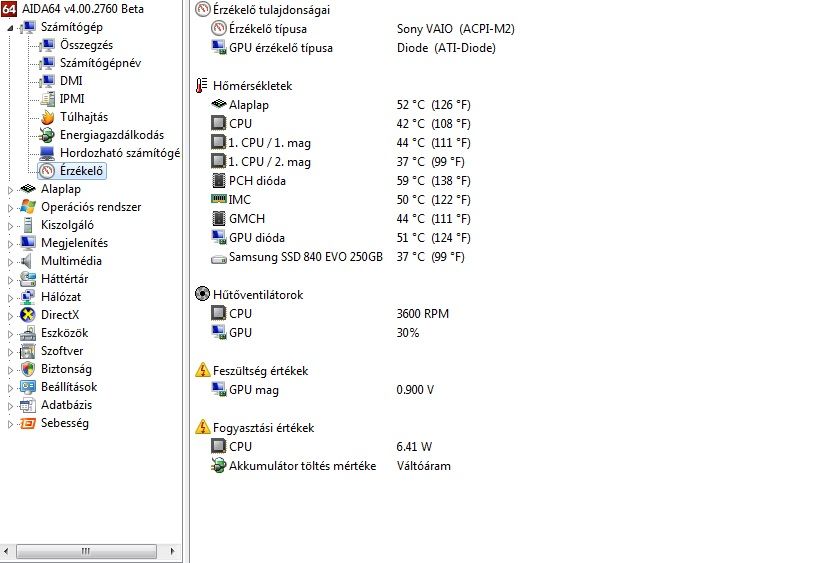This screenshot has width=832, height=563.
Task: Click the Hálózat network icon
Action: click(28, 297)
